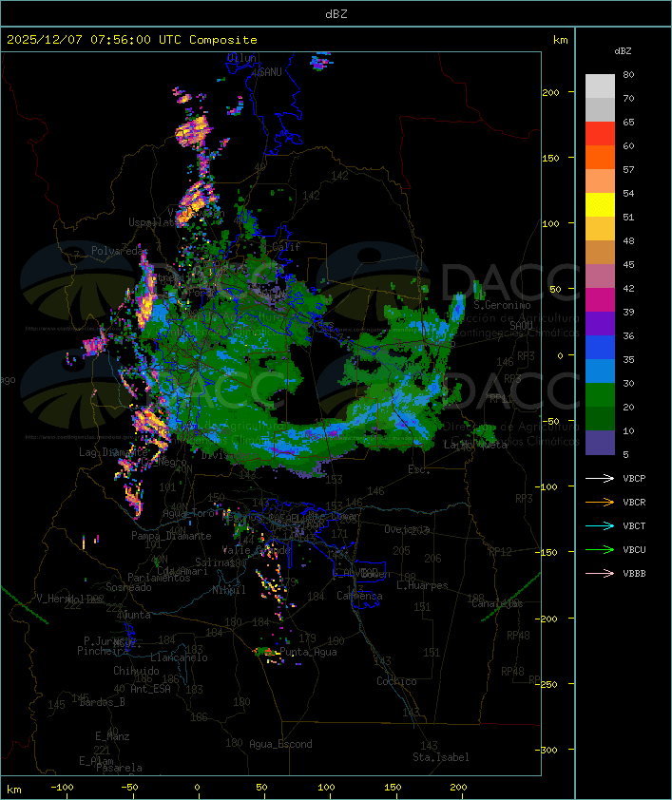Click the cyan VBCT arrow icon

(x=600, y=525)
